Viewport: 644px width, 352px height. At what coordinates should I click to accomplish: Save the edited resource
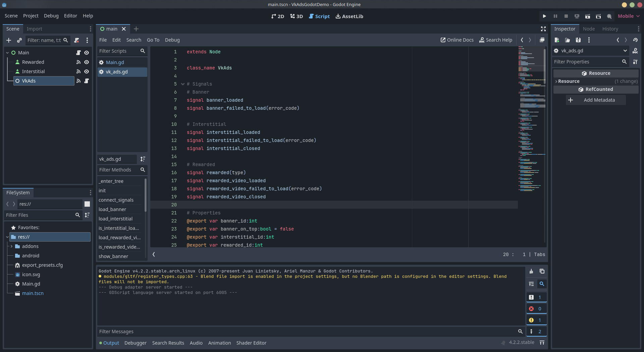578,40
